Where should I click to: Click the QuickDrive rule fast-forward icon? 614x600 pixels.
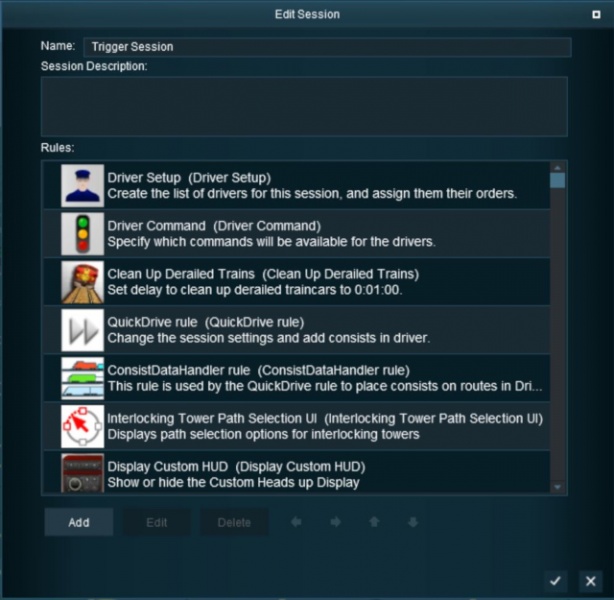82,329
